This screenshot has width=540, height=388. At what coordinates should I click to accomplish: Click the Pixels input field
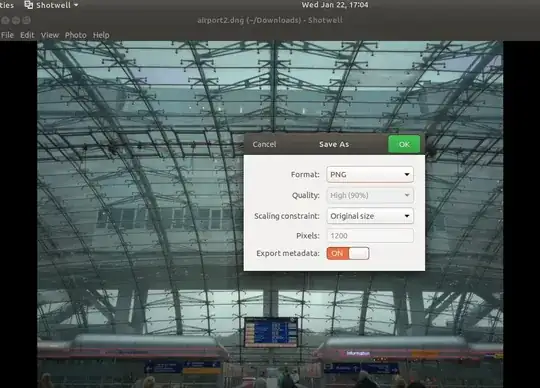pyautogui.click(x=370, y=236)
